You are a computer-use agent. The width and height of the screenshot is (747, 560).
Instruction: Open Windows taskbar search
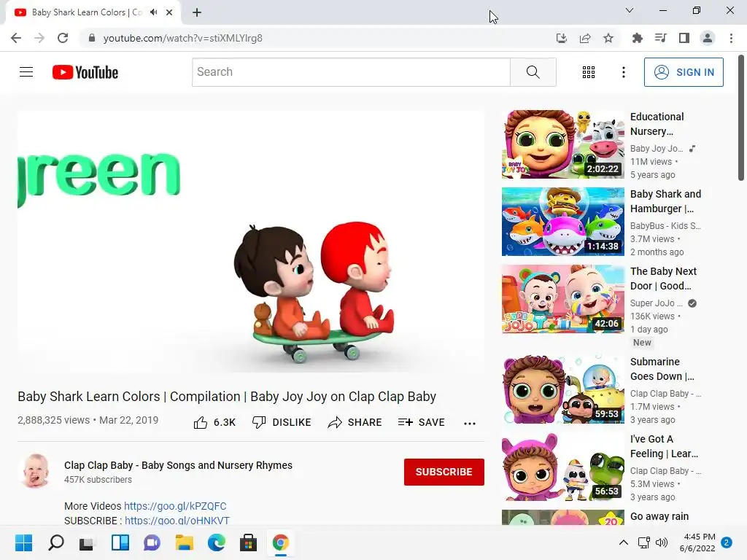pyautogui.click(x=55, y=542)
